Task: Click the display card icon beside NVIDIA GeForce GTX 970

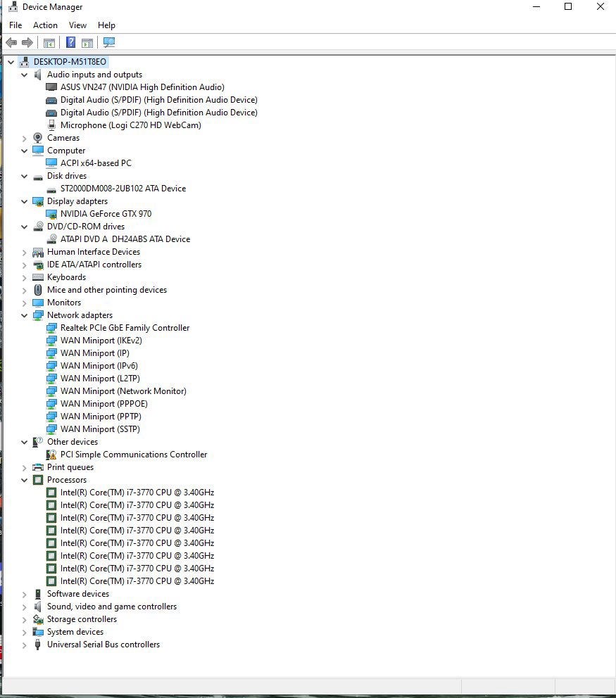Action: pos(51,214)
